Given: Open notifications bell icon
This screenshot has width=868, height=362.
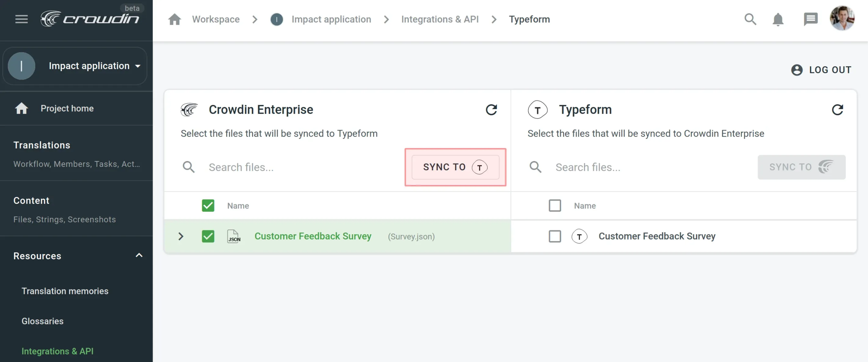Looking at the screenshot, I should click(778, 19).
